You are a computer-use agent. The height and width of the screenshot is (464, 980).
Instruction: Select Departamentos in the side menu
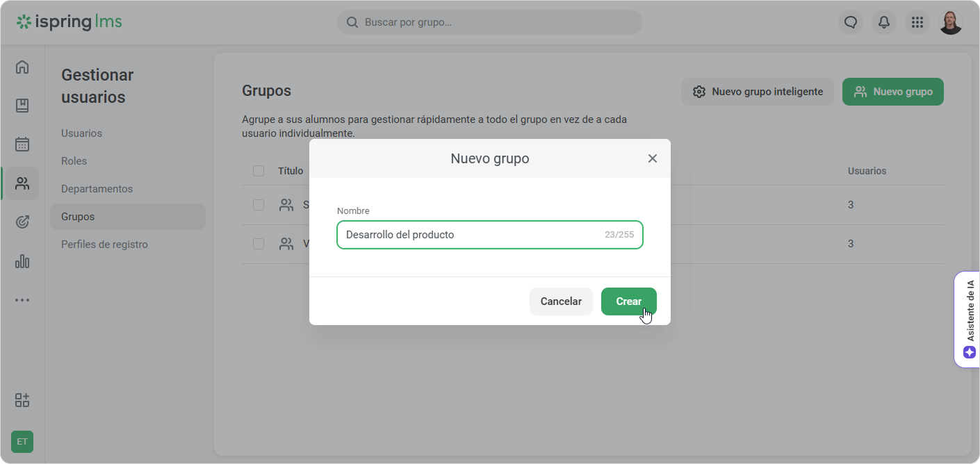tap(97, 189)
